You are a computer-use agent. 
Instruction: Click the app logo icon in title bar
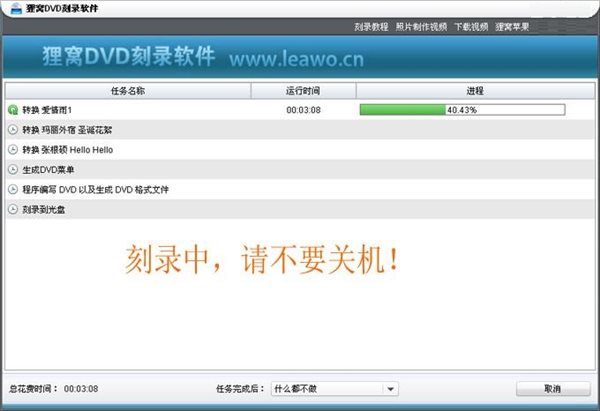[x=16, y=8]
